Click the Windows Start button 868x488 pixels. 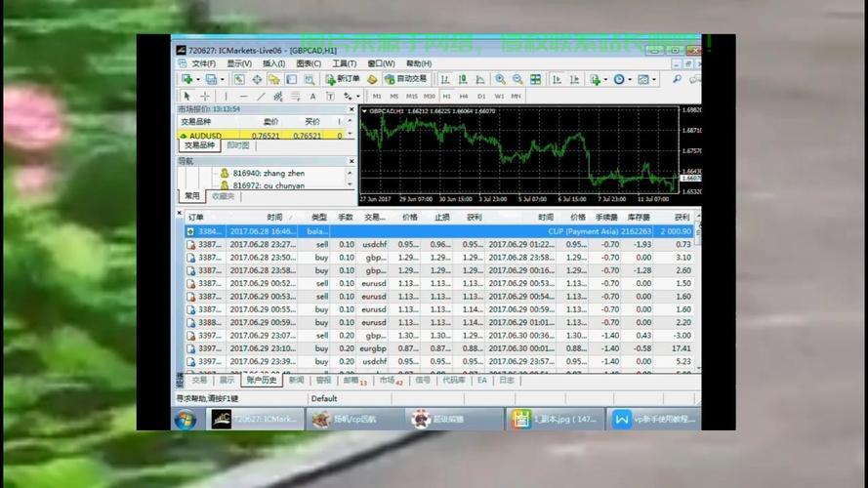click(185, 419)
